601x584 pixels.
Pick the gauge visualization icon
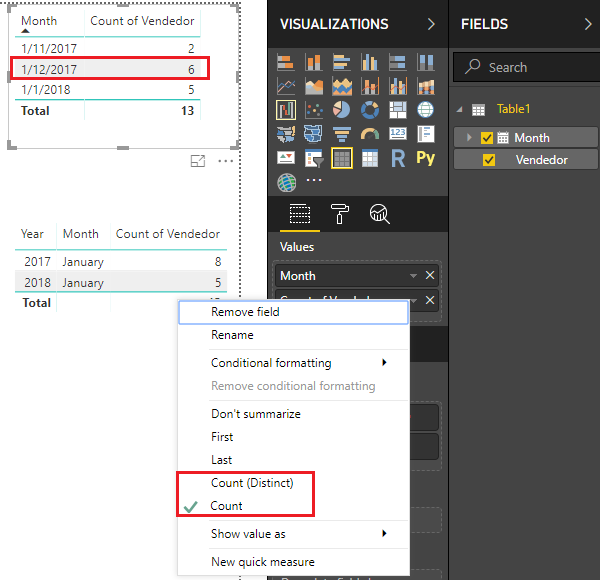[370, 134]
